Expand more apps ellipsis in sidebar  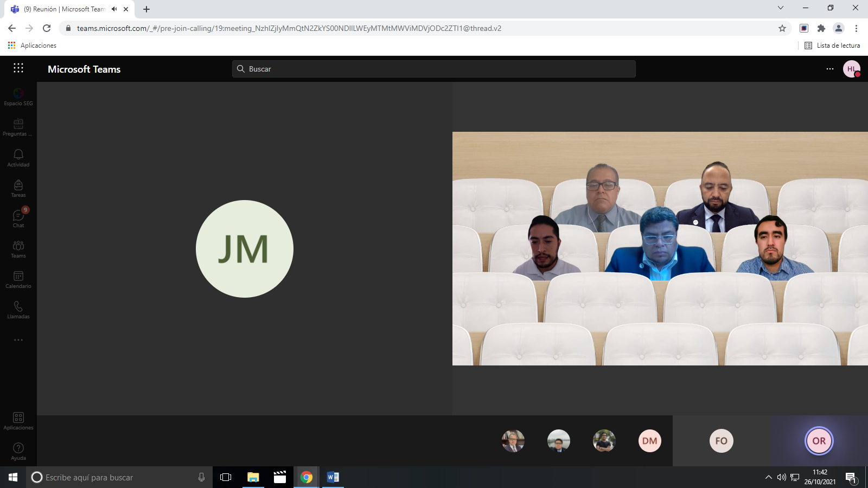click(18, 340)
